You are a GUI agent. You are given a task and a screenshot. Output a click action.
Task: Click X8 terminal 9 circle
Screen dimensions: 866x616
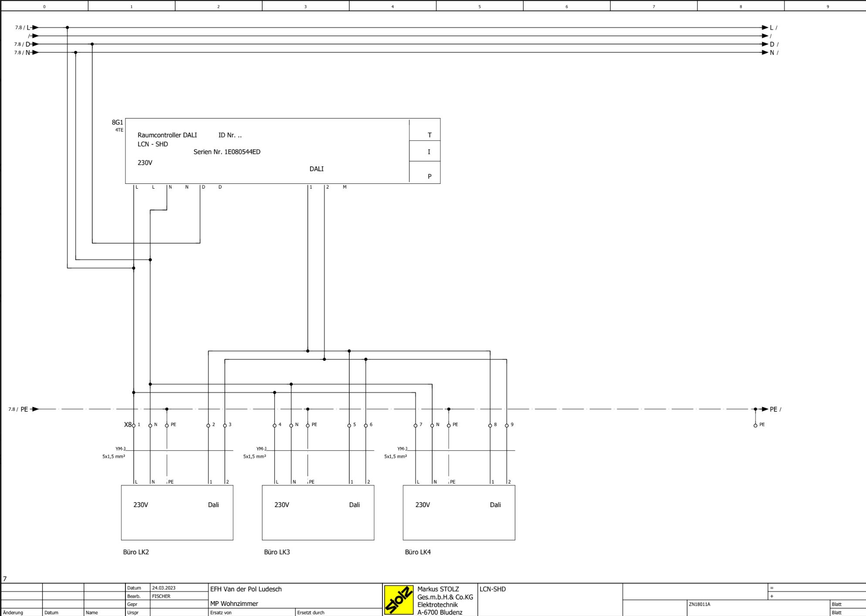(507, 426)
